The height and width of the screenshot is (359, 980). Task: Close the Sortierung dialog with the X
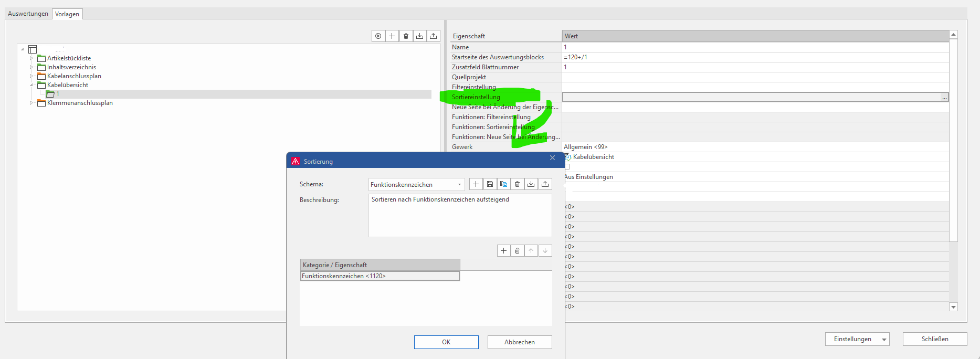[x=552, y=158]
